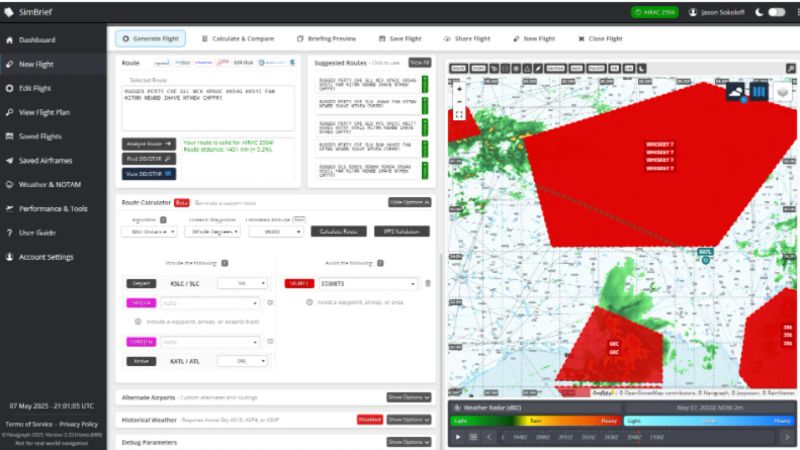Zoom in the map with plus button
Image resolution: width=800 pixels, height=450 pixels.
pyautogui.click(x=459, y=89)
